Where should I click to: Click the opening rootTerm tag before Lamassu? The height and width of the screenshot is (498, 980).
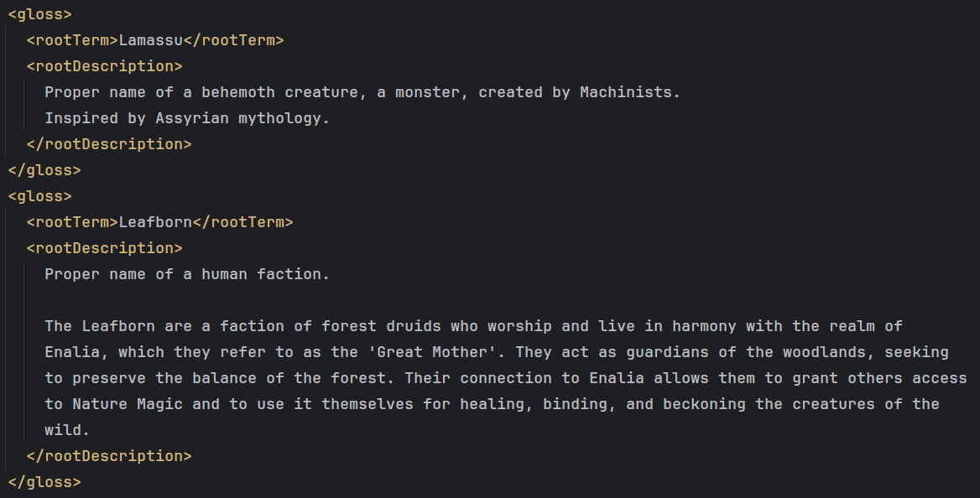[x=72, y=40]
